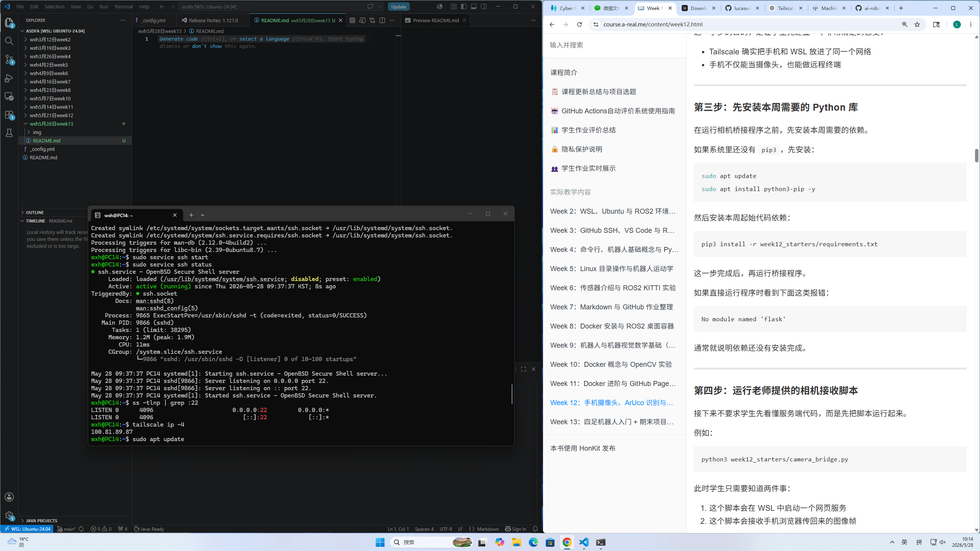Open the Explorer view in the activity bar

click(9, 23)
